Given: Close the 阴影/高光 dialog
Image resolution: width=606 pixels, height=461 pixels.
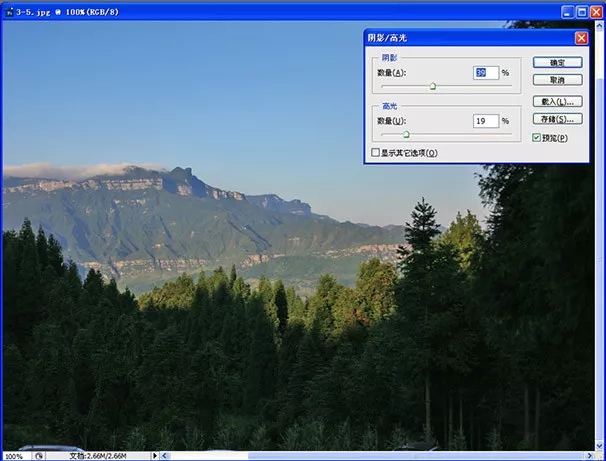Looking at the screenshot, I should point(581,38).
